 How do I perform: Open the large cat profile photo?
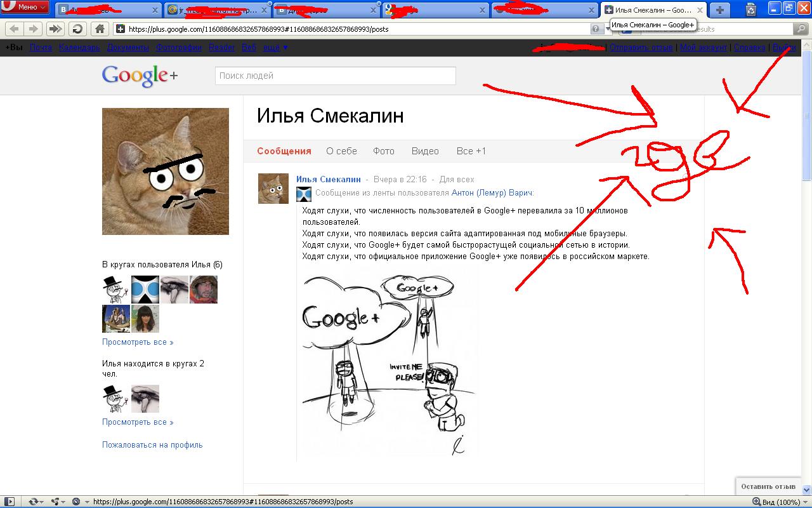(166, 171)
